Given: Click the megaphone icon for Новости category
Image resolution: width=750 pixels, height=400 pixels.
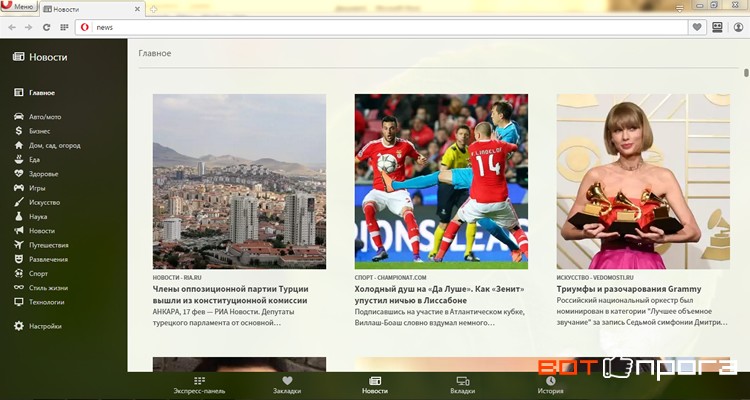Looking at the screenshot, I should click(x=19, y=231).
